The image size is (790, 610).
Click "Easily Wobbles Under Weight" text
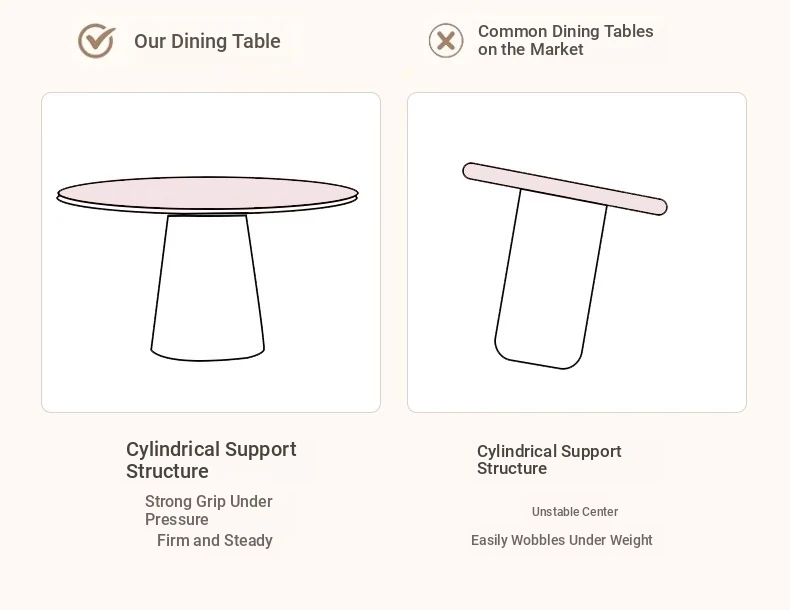pyautogui.click(x=562, y=540)
